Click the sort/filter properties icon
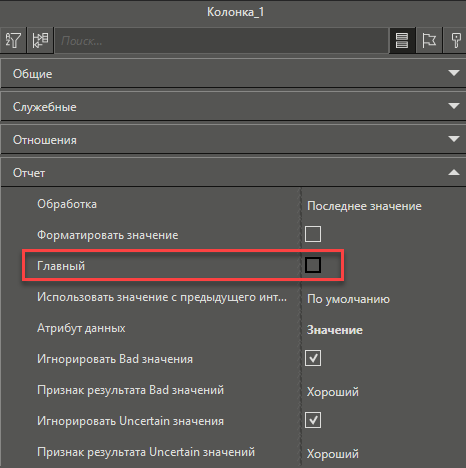The image size is (466, 468). pos(13,41)
